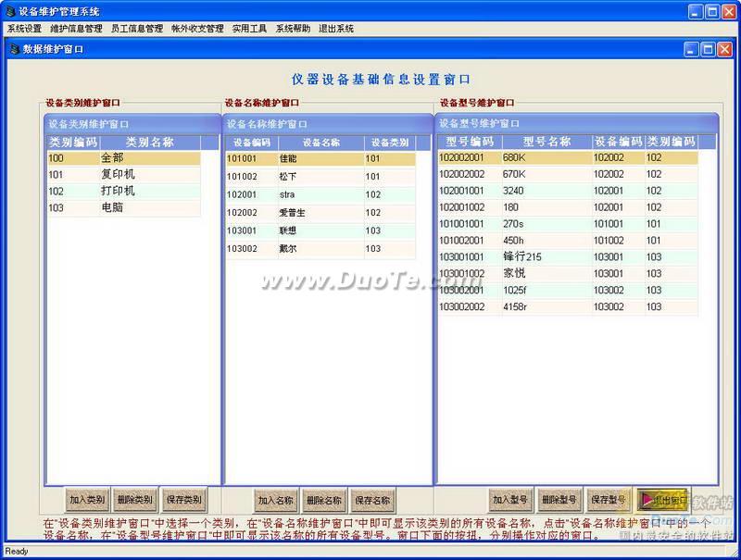Click the 保存型号 button
741x560 pixels.
609,500
